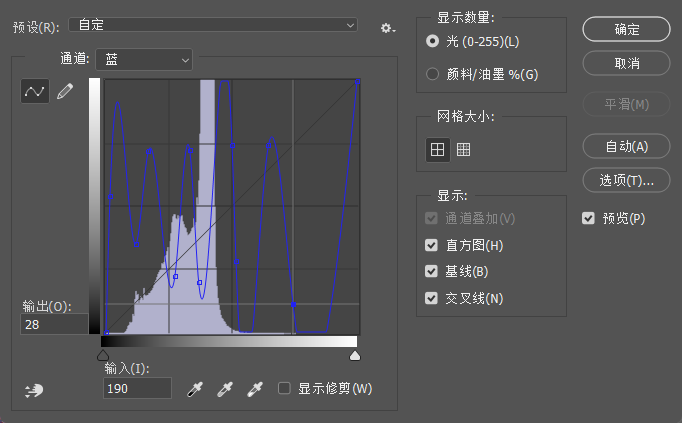Toggle the 直方图(H) checkbox
This screenshot has width=682, height=423.
pyautogui.click(x=431, y=245)
